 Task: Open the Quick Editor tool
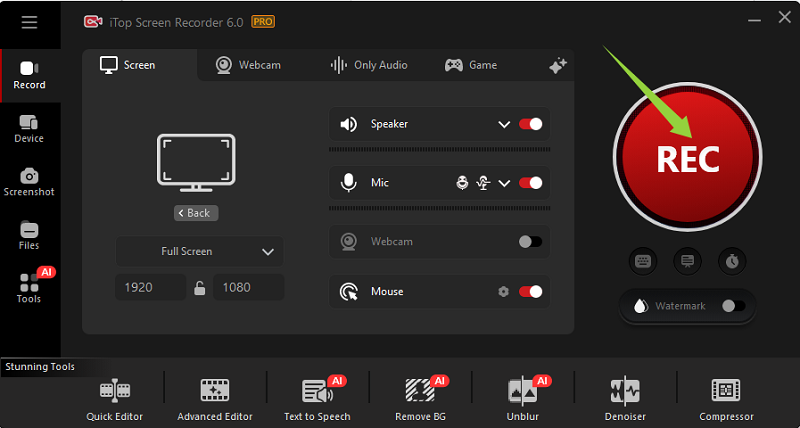(115, 398)
